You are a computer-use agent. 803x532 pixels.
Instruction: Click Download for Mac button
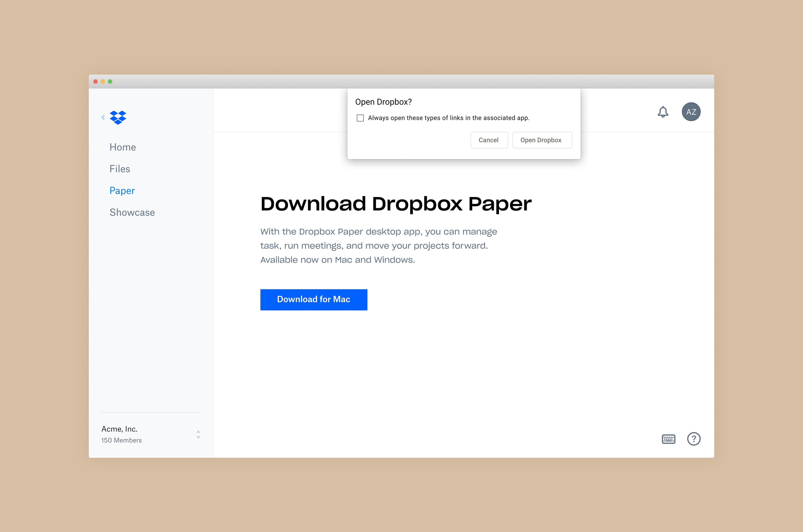[314, 300]
